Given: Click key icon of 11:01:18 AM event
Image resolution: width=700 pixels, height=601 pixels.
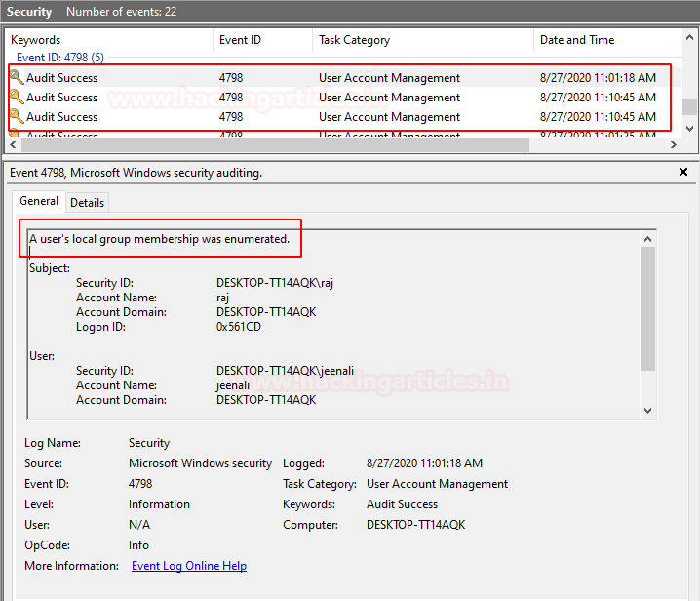Looking at the screenshot, I should tap(17, 77).
